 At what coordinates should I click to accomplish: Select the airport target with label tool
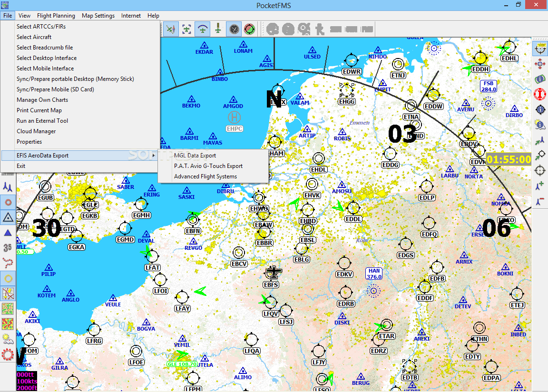click(540, 48)
